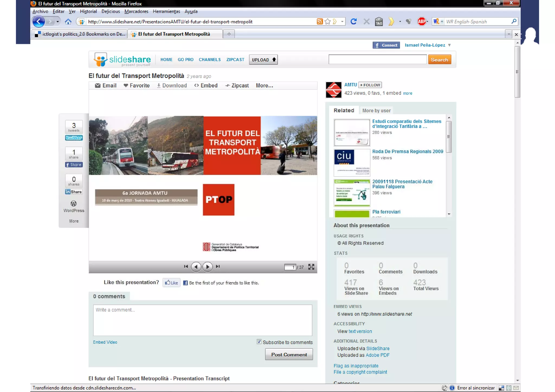This screenshot has width=555, height=392.
Task: Click the Write a comment field
Action: click(202, 320)
